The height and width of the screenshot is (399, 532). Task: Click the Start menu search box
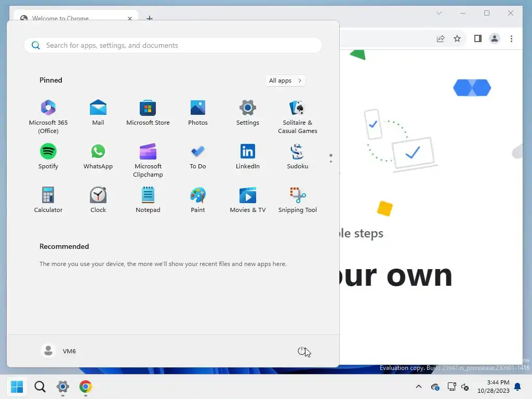pyautogui.click(x=173, y=45)
